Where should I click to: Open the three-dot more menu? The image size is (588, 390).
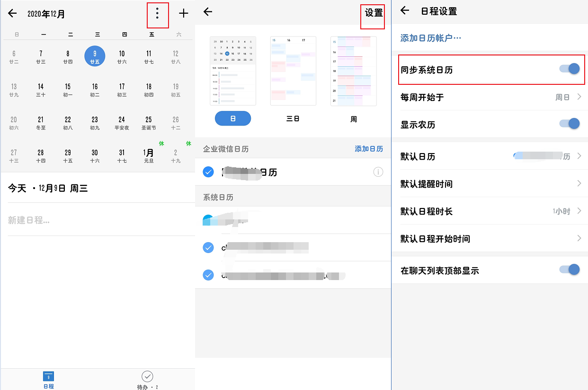click(x=158, y=13)
